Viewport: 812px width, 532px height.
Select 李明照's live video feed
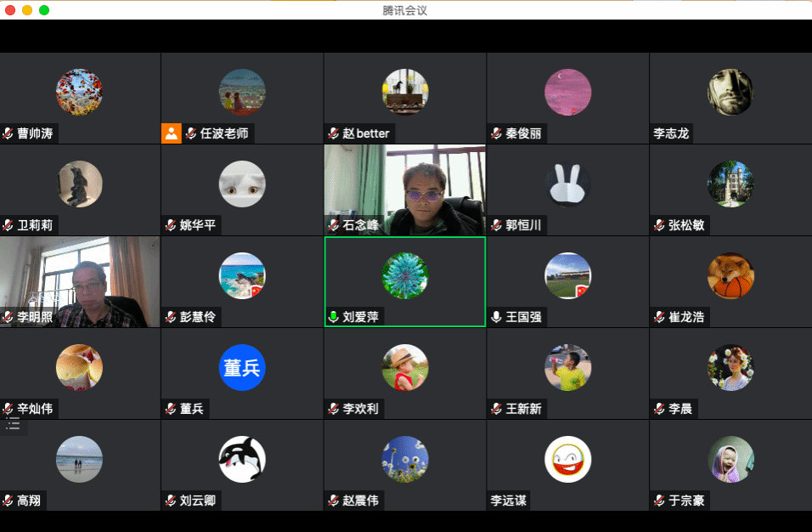coord(80,282)
